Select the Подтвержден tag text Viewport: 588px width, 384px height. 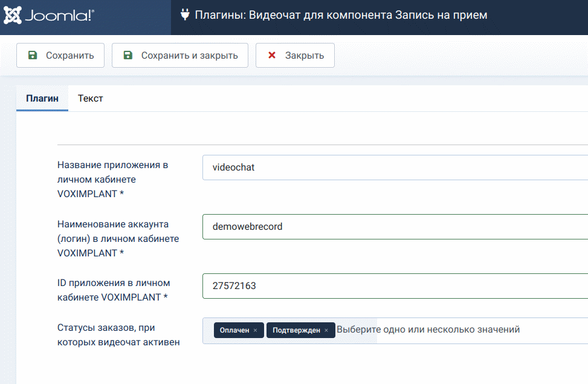pyautogui.click(x=296, y=330)
